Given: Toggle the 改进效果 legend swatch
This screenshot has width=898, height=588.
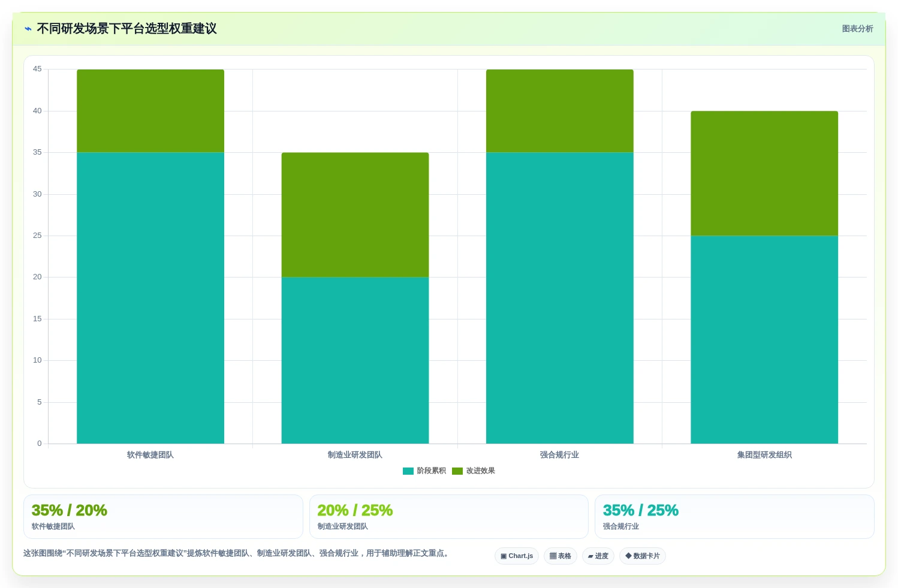Looking at the screenshot, I should 457,471.
